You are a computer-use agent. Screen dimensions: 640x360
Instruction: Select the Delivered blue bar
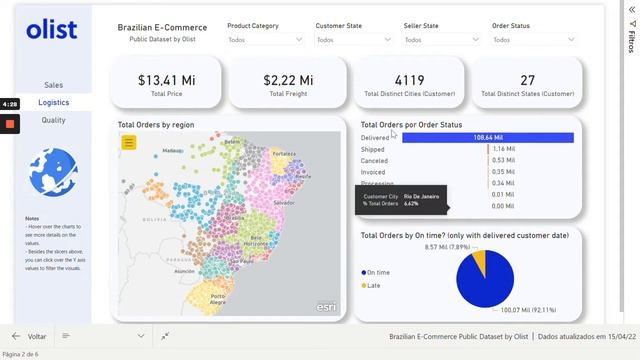[488, 138]
